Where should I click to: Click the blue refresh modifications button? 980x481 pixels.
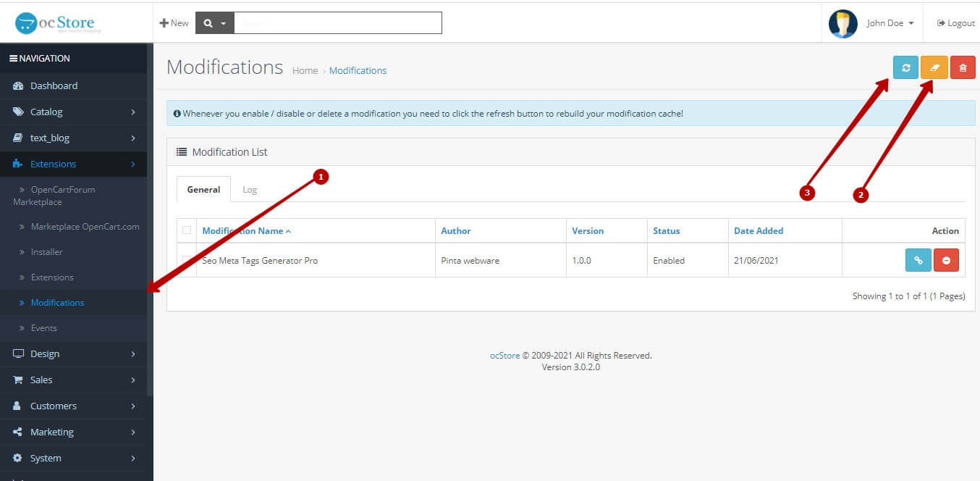pos(905,67)
